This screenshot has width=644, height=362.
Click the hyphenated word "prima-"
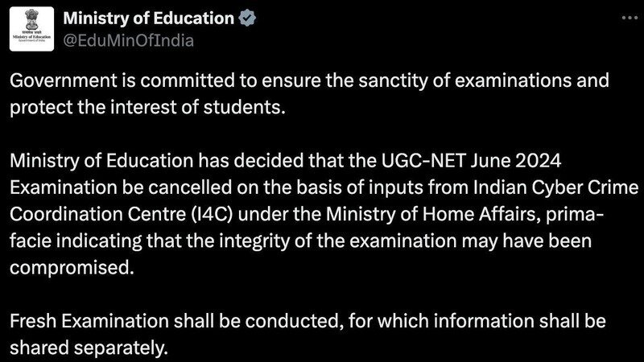pos(575,214)
